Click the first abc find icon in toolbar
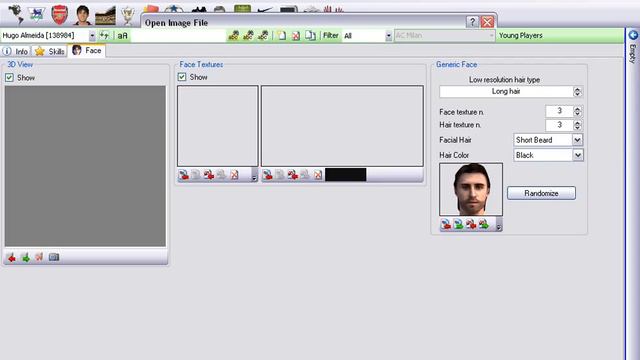Image resolution: width=640 pixels, height=360 pixels. (x=233, y=36)
